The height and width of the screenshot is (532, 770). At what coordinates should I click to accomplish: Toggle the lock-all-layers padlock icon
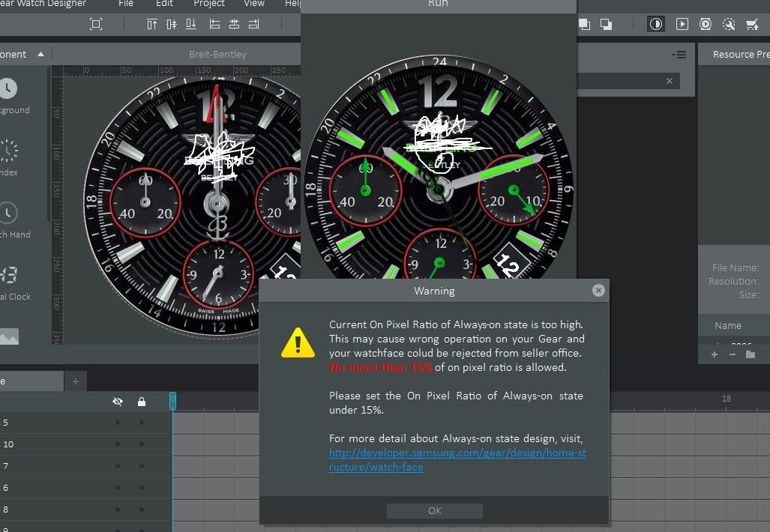pyautogui.click(x=142, y=402)
